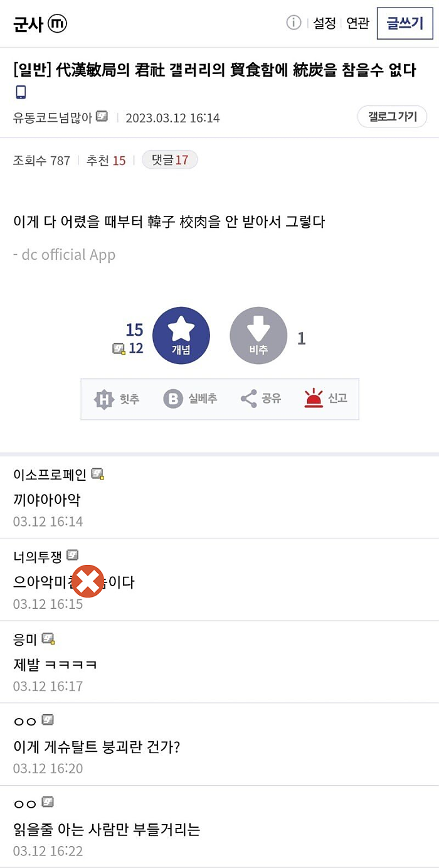439x868 pixels.
Task: Open the ⓘ gallery info icon
Action: [x=292, y=23]
